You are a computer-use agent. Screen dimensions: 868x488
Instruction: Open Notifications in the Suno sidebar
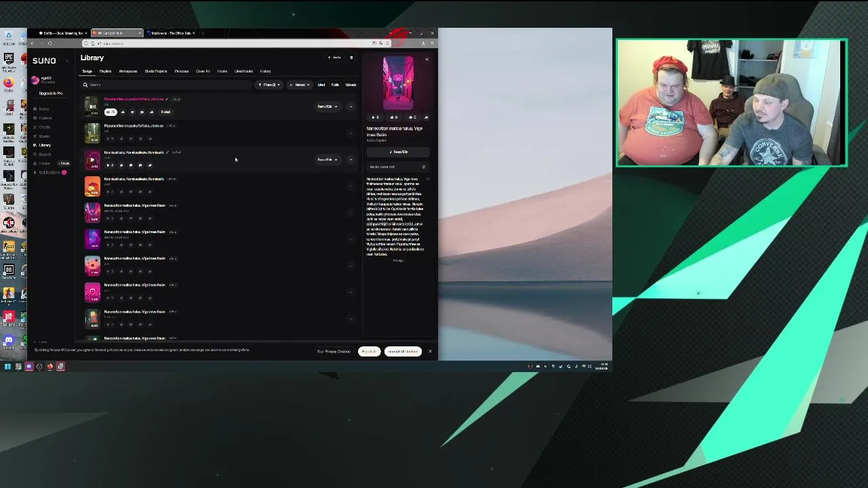pyautogui.click(x=49, y=172)
